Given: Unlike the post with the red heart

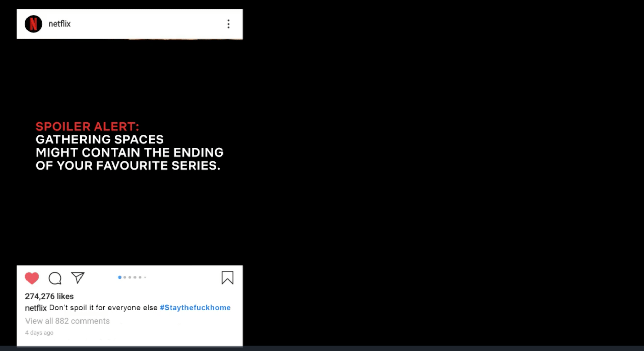Looking at the screenshot, I should click(x=32, y=278).
